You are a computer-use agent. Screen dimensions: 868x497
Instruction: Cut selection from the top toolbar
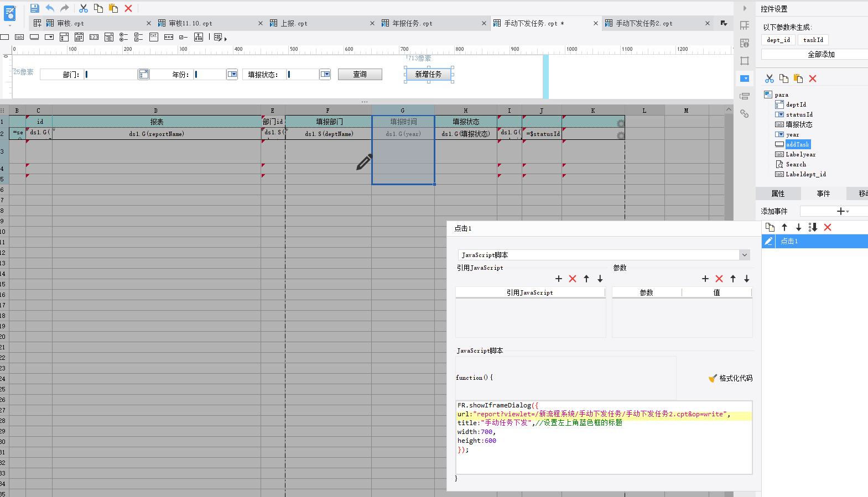coord(84,8)
